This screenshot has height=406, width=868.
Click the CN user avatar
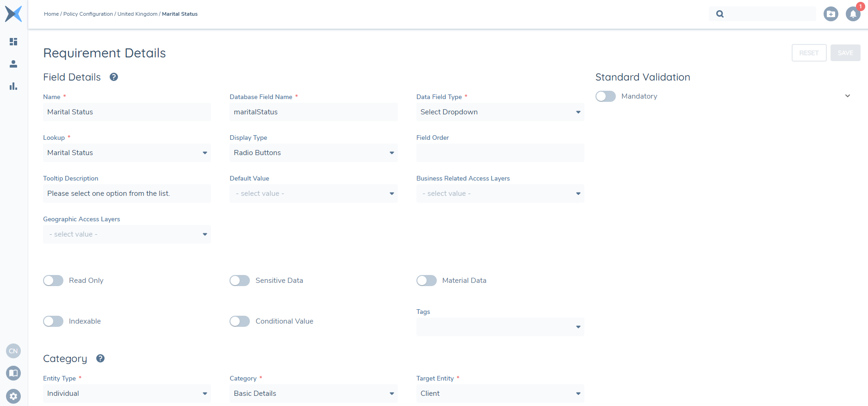click(13, 351)
